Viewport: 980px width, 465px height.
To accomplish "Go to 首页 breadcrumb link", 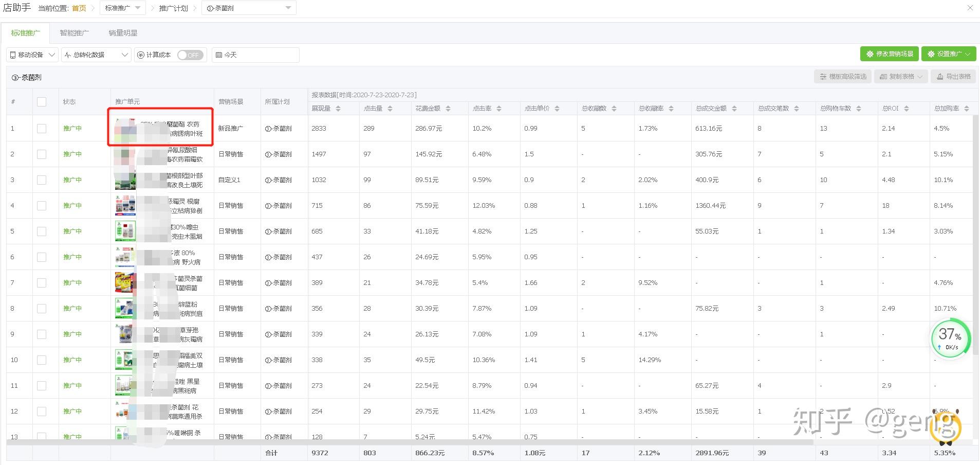I will coord(79,8).
